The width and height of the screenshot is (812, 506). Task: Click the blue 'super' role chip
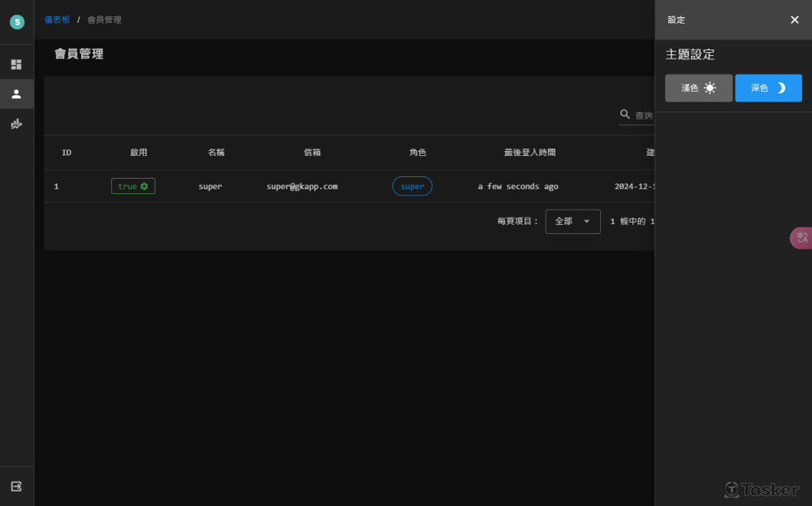click(412, 186)
